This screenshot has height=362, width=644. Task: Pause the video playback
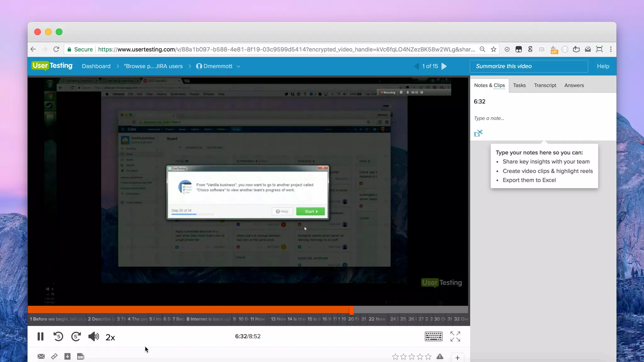[40, 337]
